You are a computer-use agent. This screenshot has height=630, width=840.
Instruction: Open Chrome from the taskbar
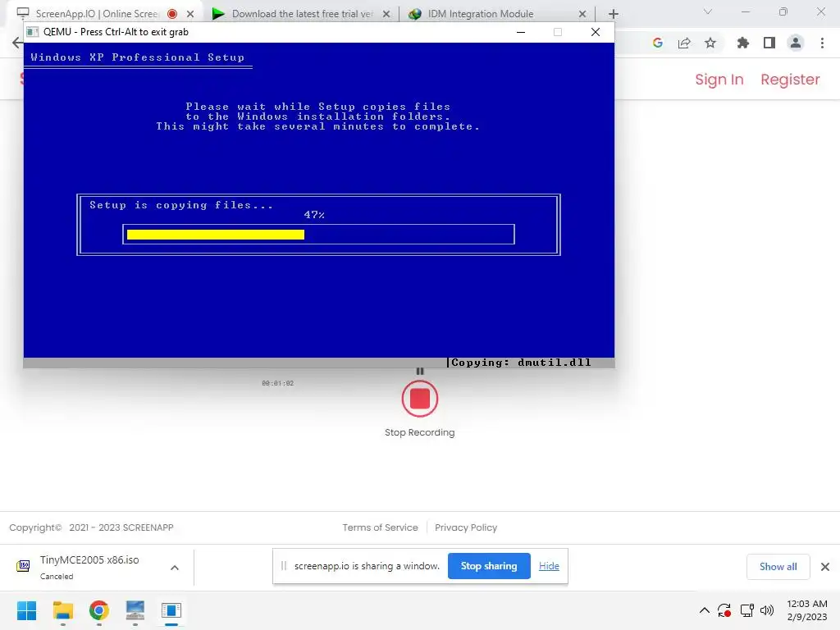click(x=99, y=610)
